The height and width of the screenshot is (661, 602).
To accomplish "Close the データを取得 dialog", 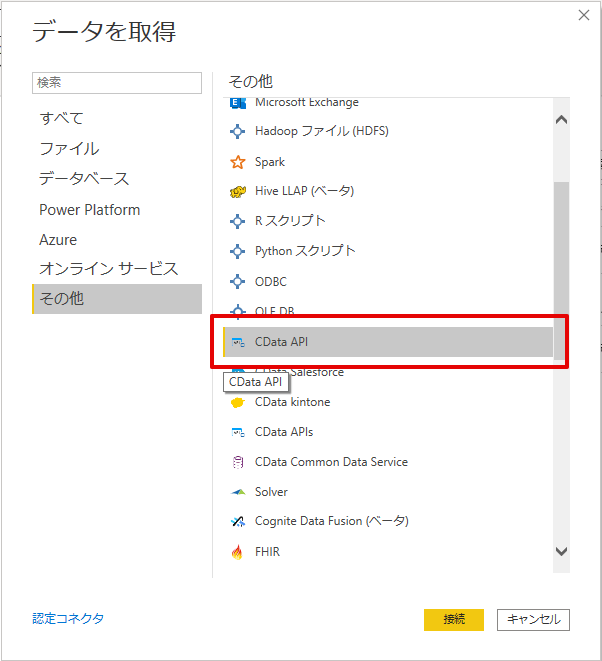I will 584,16.
